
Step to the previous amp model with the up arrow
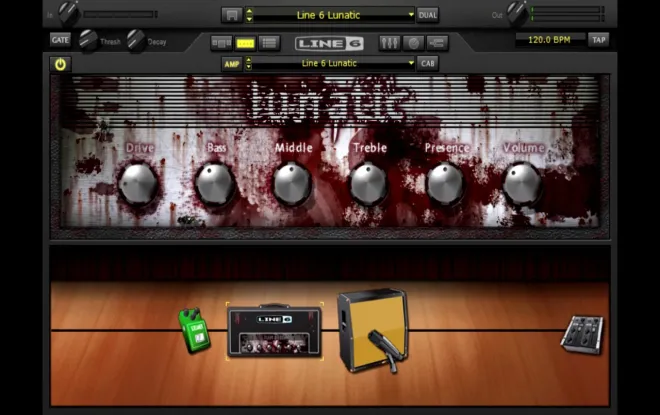(249, 60)
